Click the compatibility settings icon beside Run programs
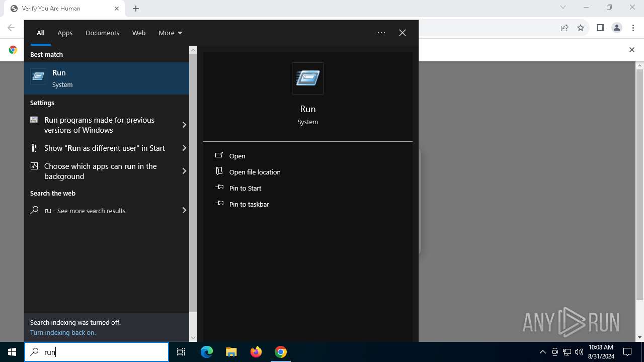 34,120
